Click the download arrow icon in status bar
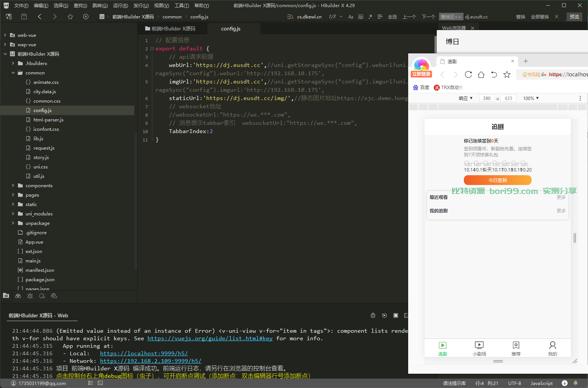This screenshot has width=588, height=388. 565,383
